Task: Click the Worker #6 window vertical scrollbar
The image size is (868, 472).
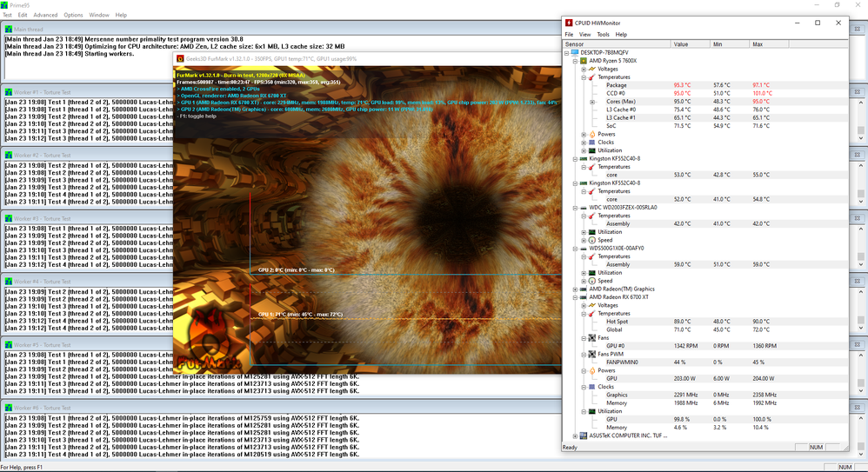Action: pyautogui.click(x=861, y=435)
